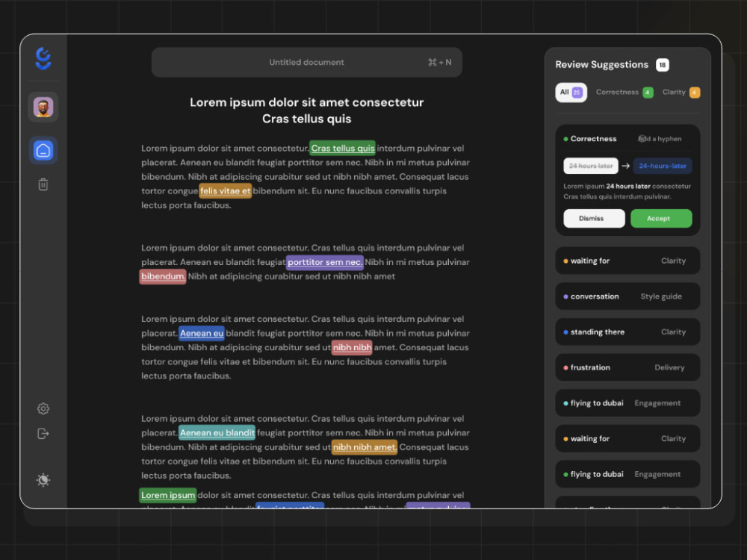Click red highlighted nibh nibh

(x=352, y=348)
